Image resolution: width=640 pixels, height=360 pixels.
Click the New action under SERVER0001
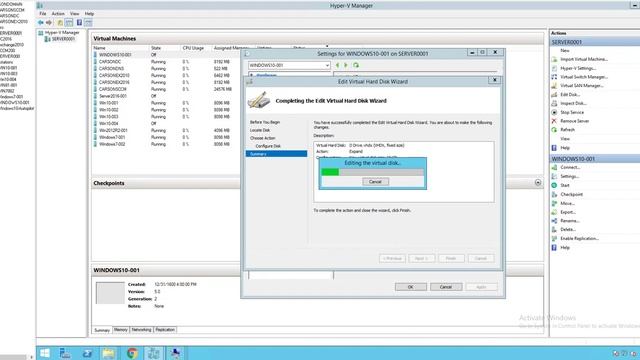565,50
